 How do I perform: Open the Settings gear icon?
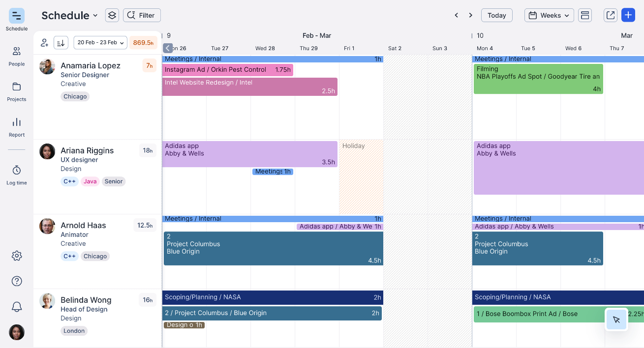pyautogui.click(x=16, y=256)
